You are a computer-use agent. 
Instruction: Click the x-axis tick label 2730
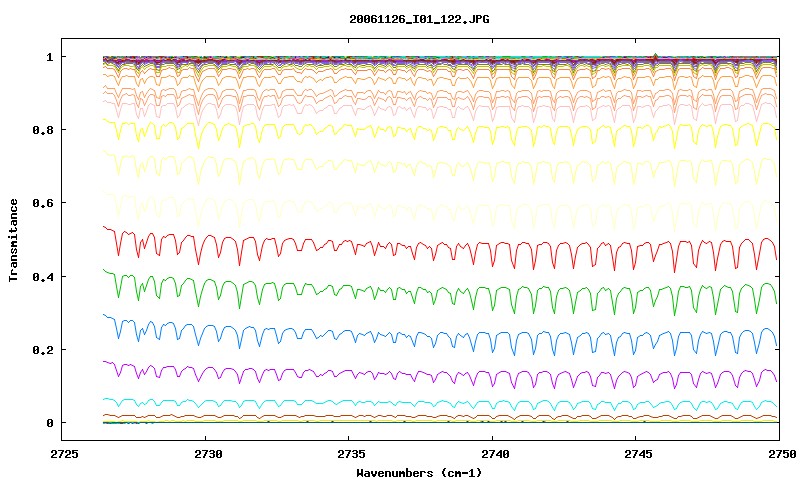[208, 453]
